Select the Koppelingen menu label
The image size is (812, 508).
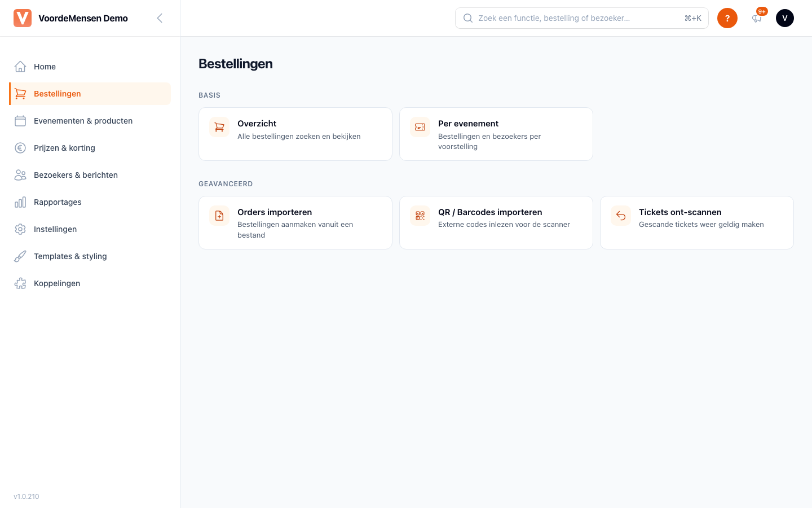tap(57, 283)
